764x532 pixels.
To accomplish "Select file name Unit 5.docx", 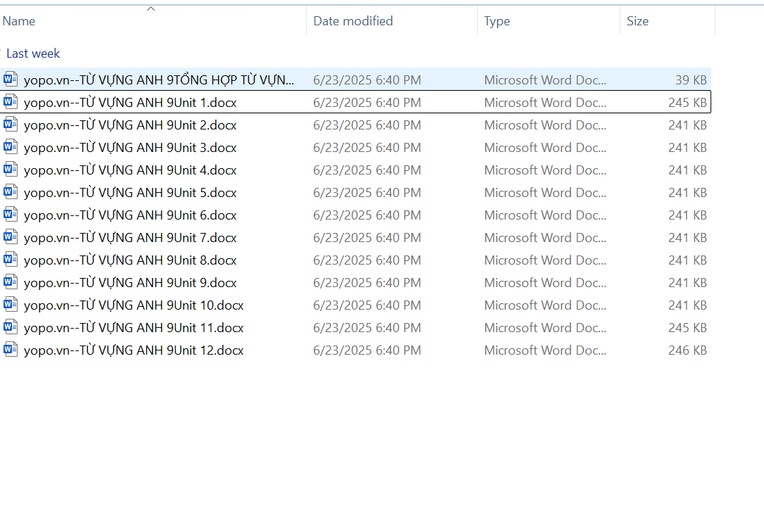I will [130, 193].
